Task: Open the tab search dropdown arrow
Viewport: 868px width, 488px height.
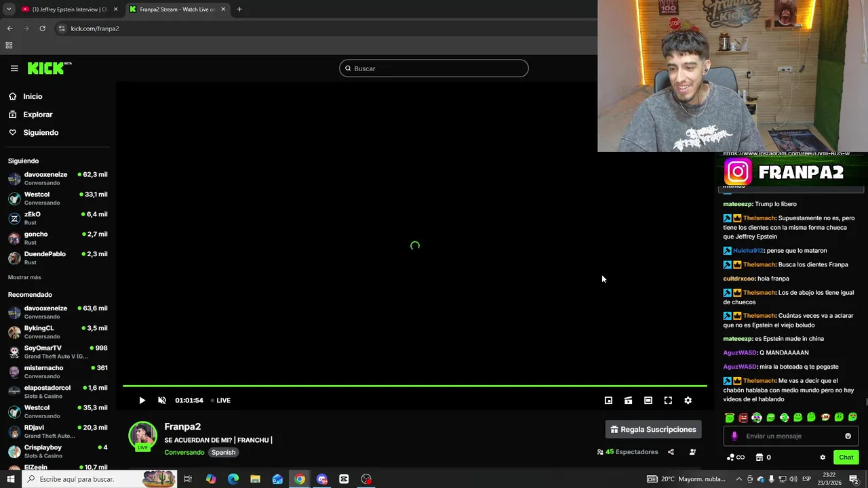Action: [9, 9]
